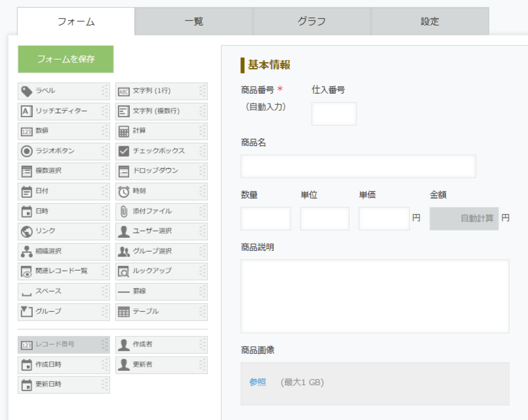Click the 商品画像 attachment area

pos(375,384)
